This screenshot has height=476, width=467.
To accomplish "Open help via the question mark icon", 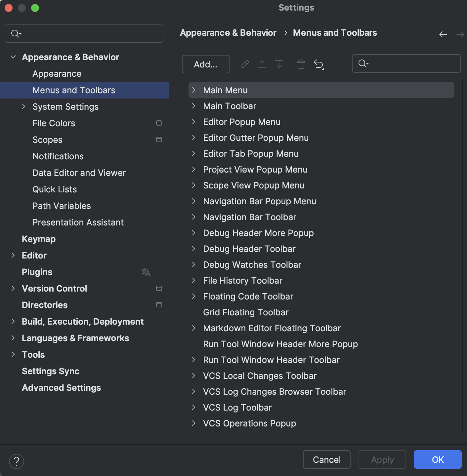I will point(16,461).
